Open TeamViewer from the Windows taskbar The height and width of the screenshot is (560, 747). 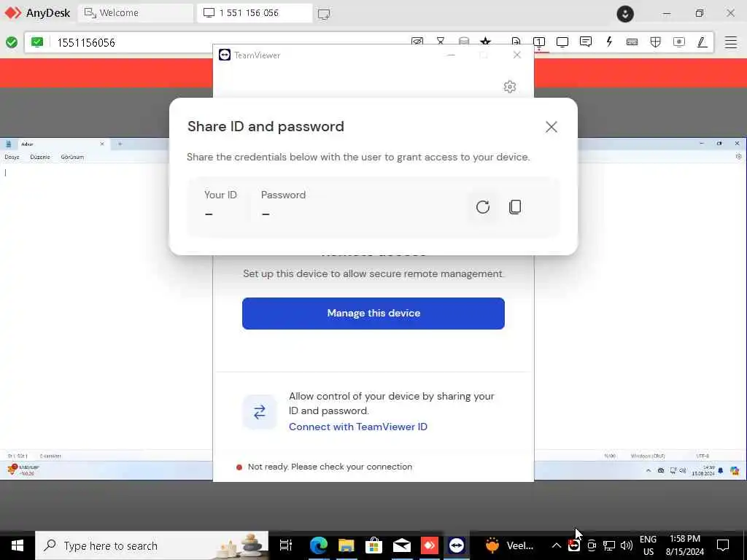(457, 545)
